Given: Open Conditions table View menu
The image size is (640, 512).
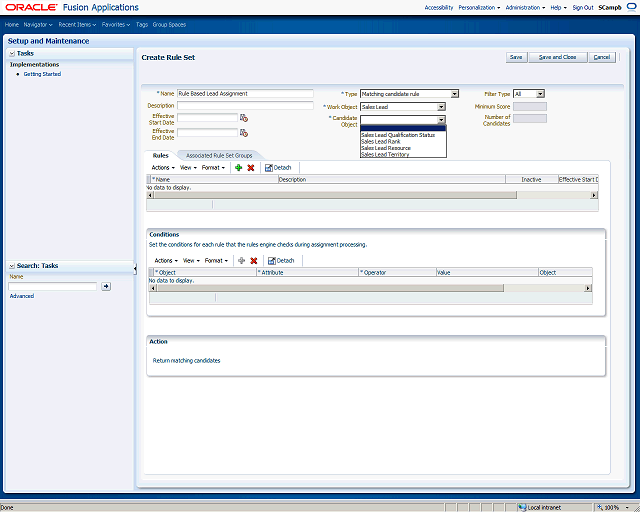Looking at the screenshot, I should (x=191, y=260).
